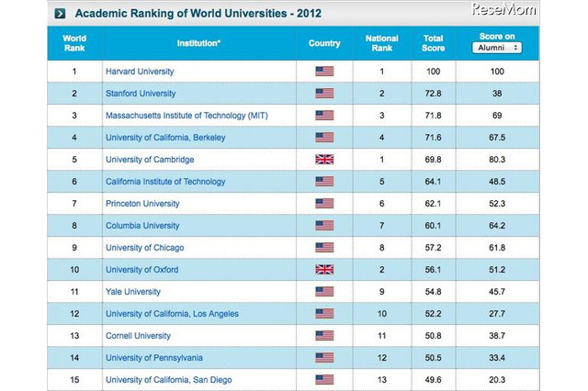The width and height of the screenshot is (588, 391).
Task: Click the US flag in Yale row
Action: click(324, 292)
